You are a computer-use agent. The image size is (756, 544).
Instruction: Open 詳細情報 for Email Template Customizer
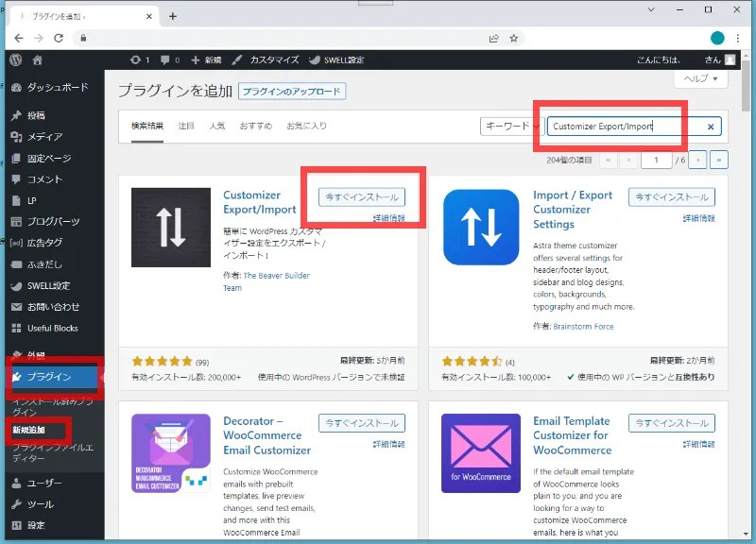(699, 444)
